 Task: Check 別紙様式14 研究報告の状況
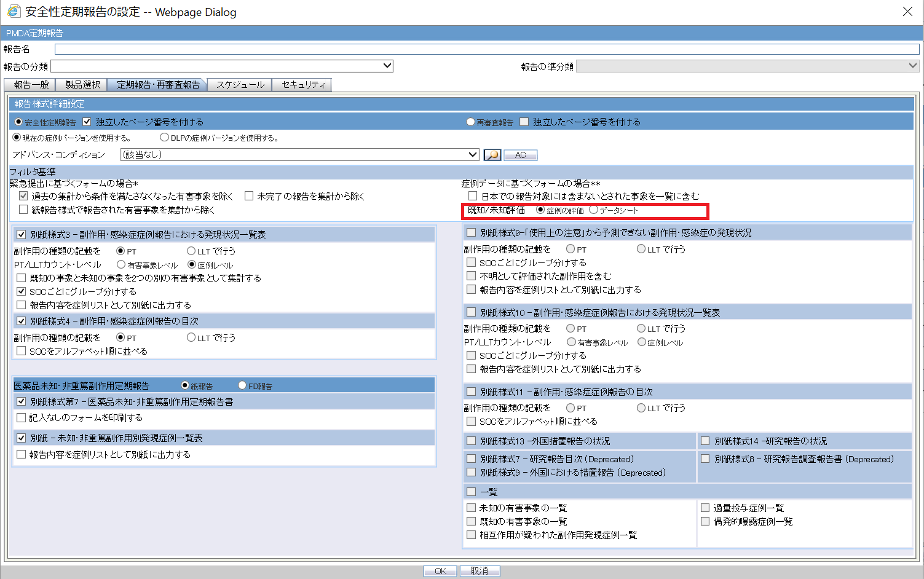tap(705, 441)
